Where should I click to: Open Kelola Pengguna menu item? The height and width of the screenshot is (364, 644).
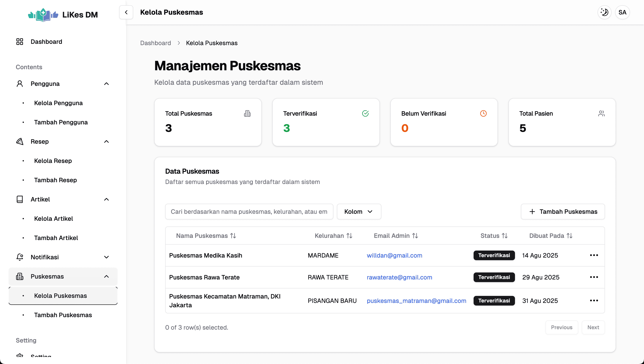pyautogui.click(x=63, y=103)
